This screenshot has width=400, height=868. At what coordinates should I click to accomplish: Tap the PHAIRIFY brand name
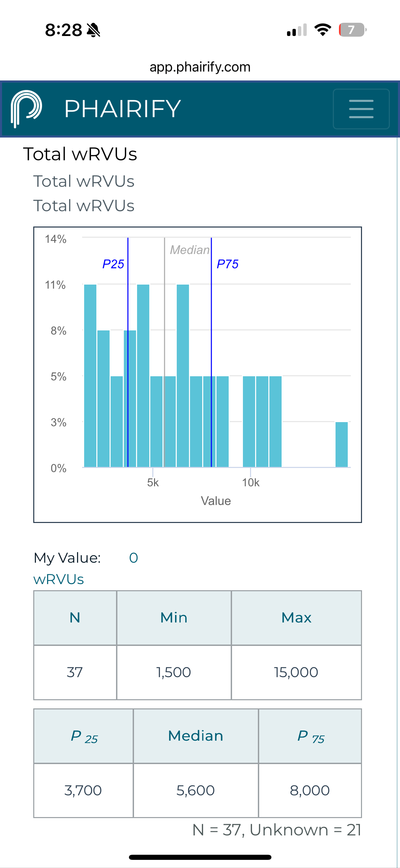point(122,109)
